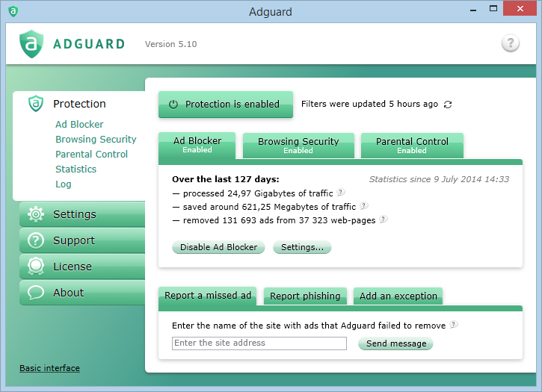Disable Ad Blocker module

point(218,247)
